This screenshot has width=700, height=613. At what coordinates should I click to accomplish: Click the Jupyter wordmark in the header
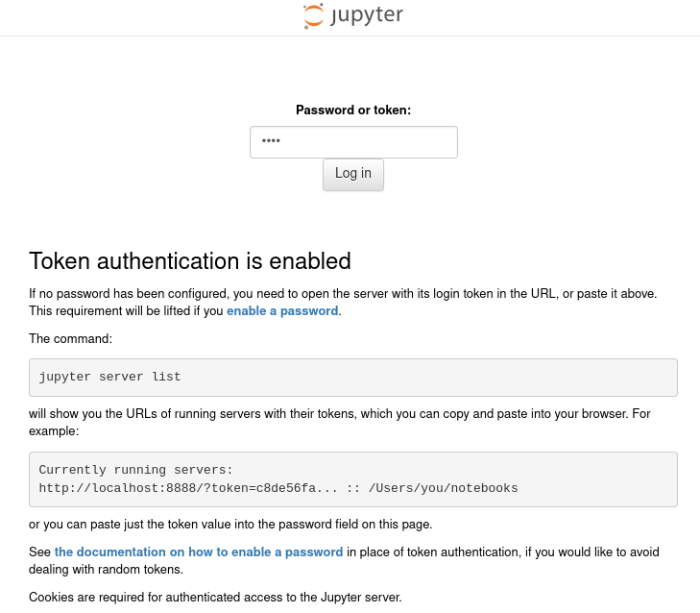pos(367,15)
